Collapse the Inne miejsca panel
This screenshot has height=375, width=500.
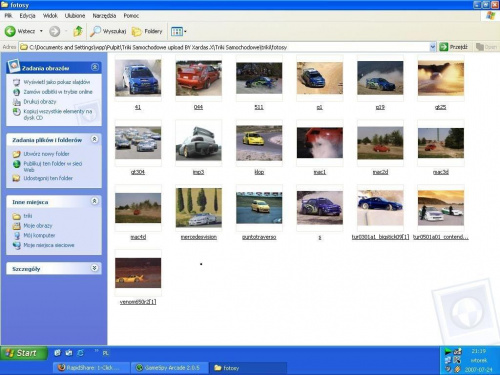click(x=95, y=201)
